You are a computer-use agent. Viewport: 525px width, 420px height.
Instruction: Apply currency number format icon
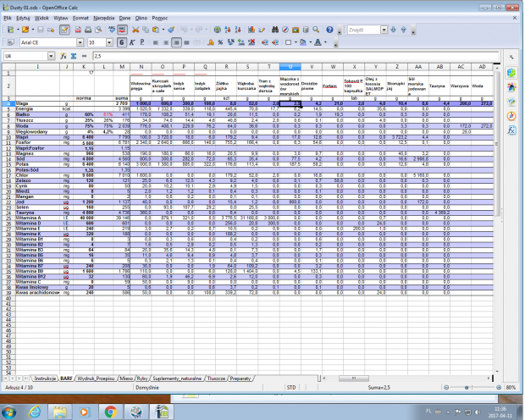point(210,42)
